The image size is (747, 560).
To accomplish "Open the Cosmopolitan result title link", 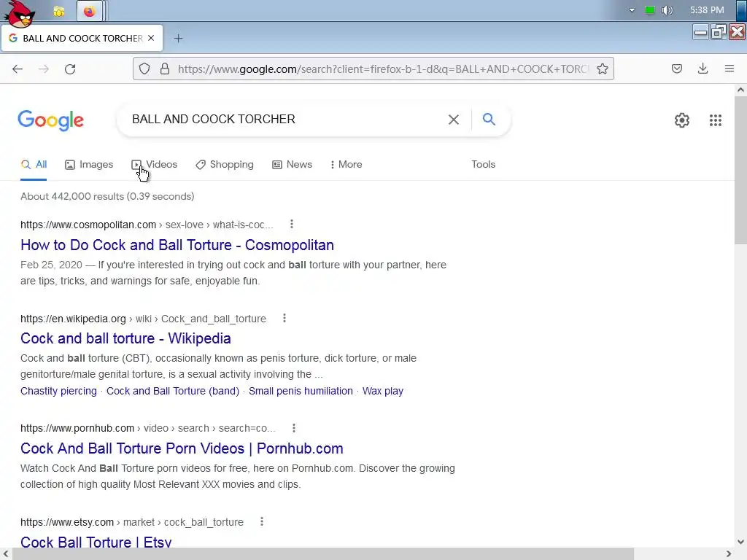I will [177, 245].
